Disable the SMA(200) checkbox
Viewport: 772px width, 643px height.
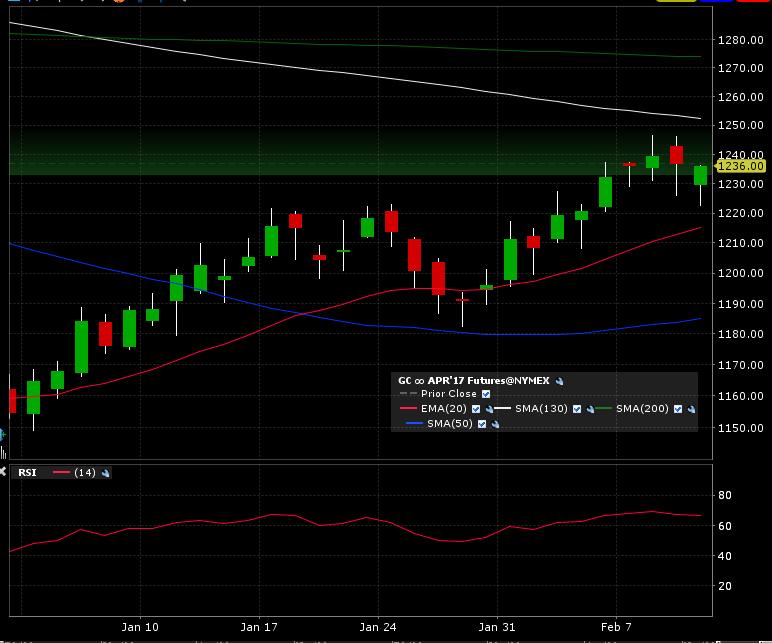pyautogui.click(x=678, y=409)
